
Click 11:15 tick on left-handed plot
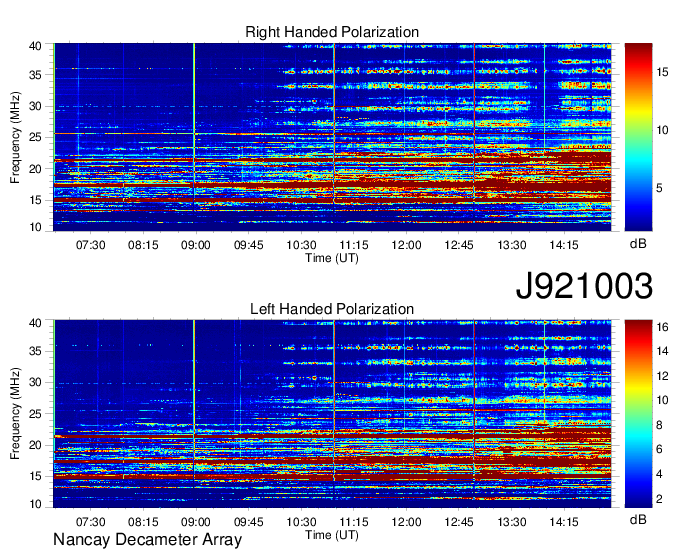[354, 522]
